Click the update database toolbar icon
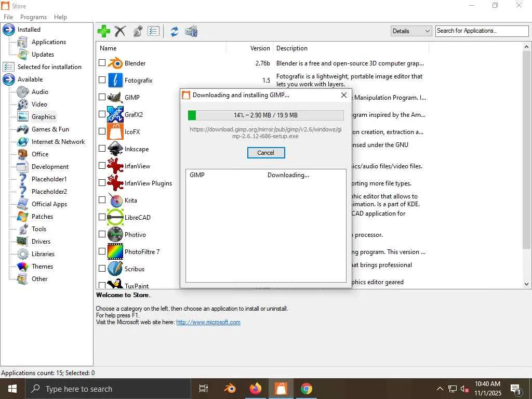This screenshot has width=532, height=399. (x=191, y=31)
